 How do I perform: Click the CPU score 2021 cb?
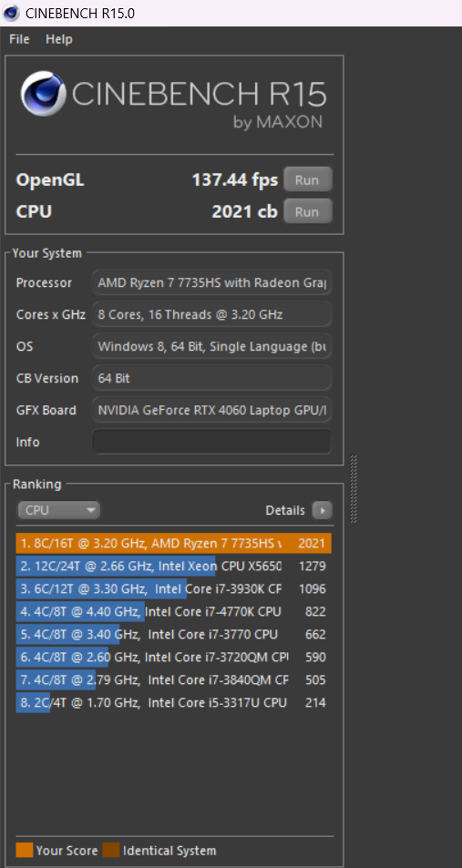tap(245, 211)
